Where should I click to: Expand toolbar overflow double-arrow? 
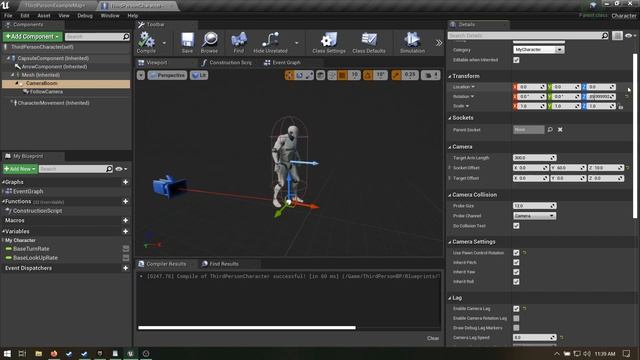coord(439,43)
